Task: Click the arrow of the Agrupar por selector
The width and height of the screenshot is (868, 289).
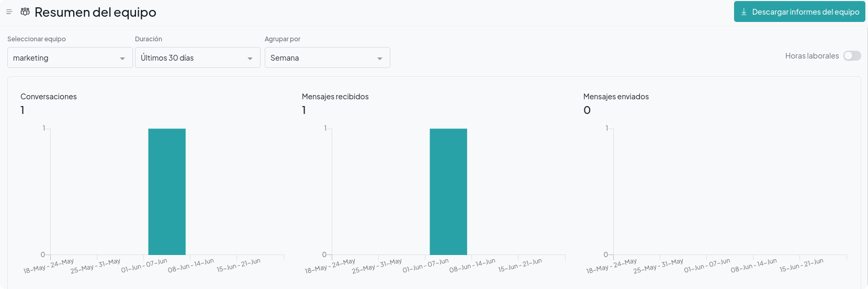Action: [380, 59]
